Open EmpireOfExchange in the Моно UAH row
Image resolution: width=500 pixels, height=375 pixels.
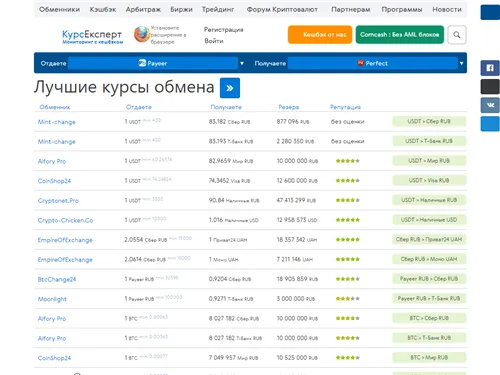(x=65, y=260)
